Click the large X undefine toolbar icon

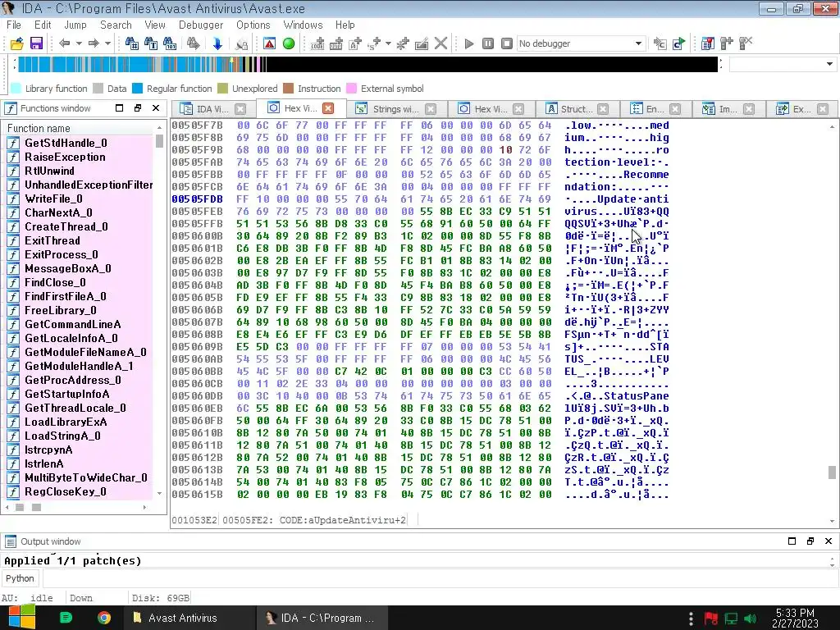pyautogui.click(x=441, y=43)
